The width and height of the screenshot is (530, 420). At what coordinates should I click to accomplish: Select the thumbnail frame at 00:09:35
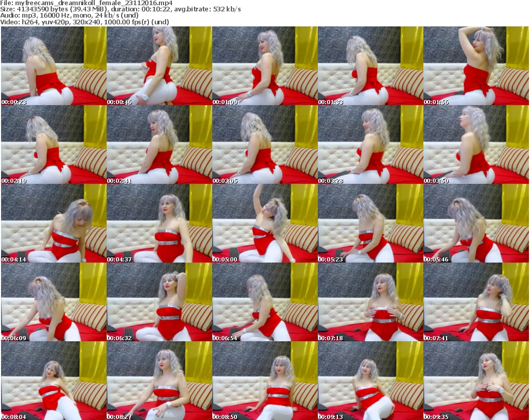click(x=476, y=381)
